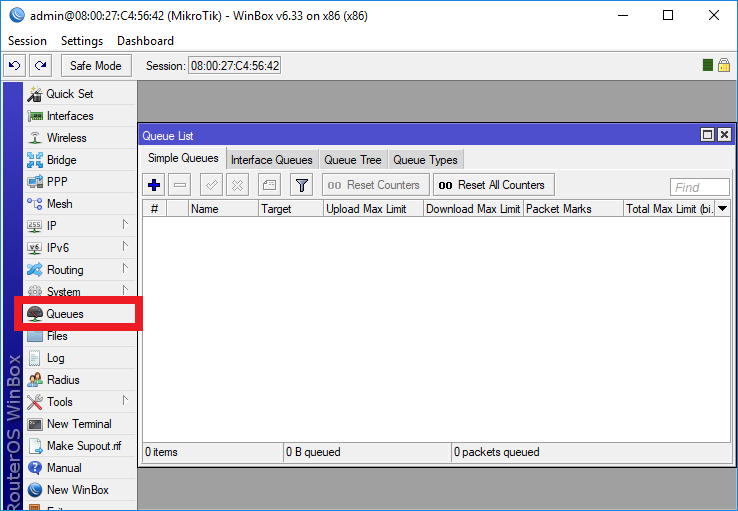Open PPP from sidebar

80,182
